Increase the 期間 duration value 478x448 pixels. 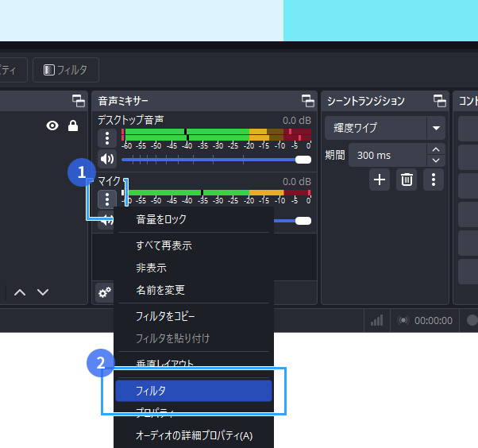coord(436,150)
